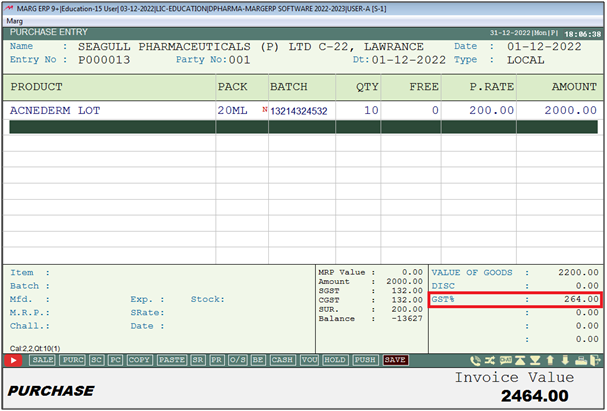
Task: Click the PUSH button
Action: (365, 360)
